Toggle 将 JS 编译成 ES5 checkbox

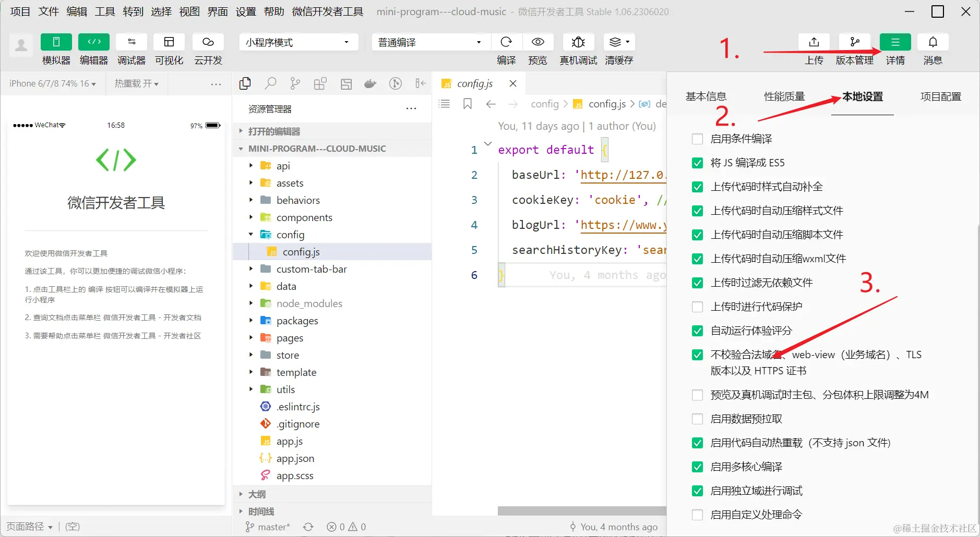[x=697, y=163]
